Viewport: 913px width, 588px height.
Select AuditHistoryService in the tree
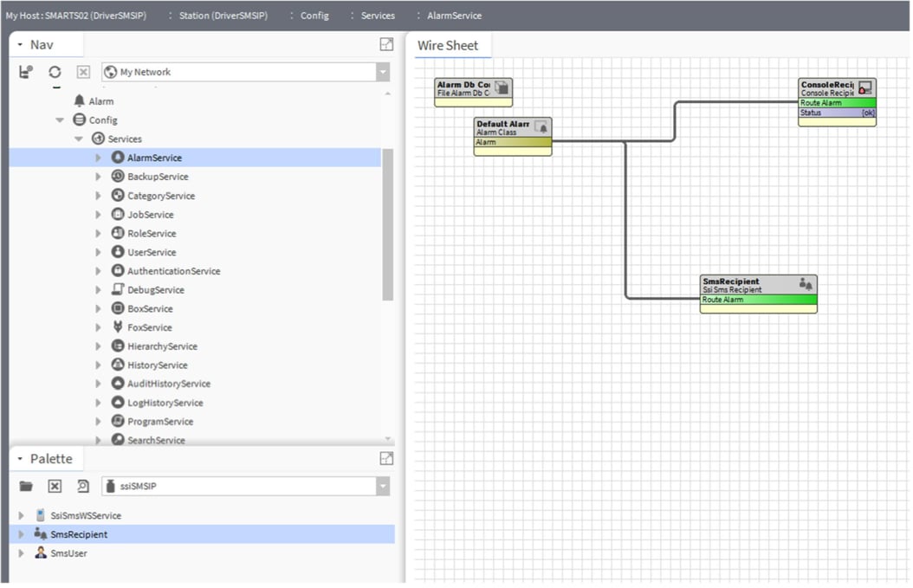tap(169, 384)
